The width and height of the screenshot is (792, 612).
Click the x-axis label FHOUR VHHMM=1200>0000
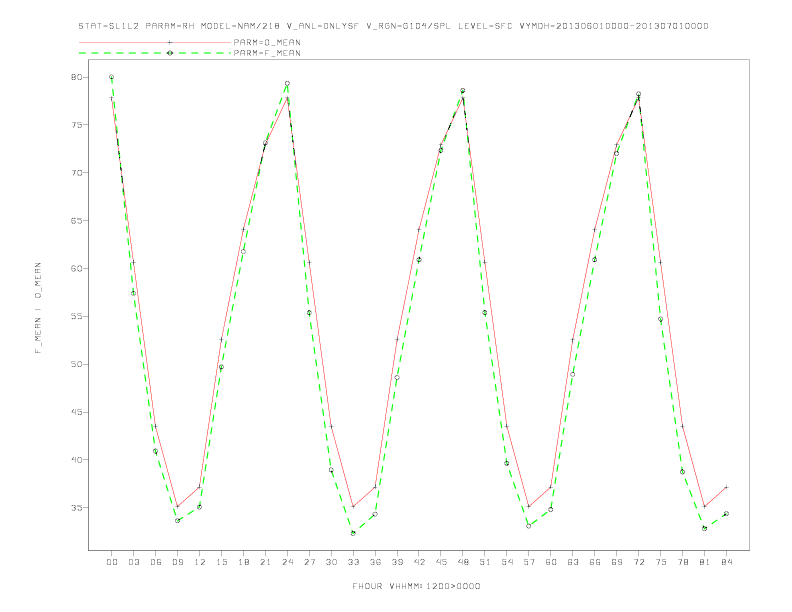(416, 586)
